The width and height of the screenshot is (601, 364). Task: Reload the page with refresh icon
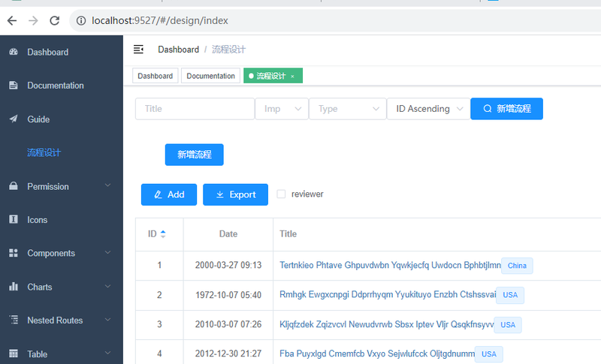pyautogui.click(x=55, y=21)
